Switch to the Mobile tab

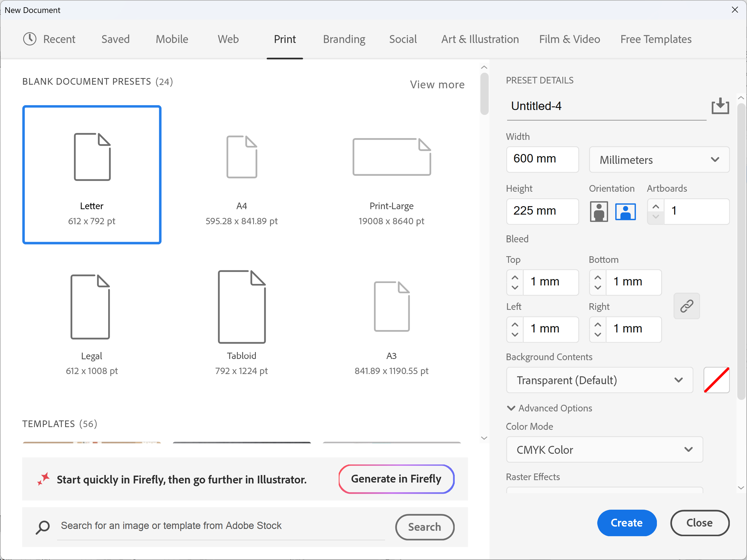pyautogui.click(x=172, y=39)
